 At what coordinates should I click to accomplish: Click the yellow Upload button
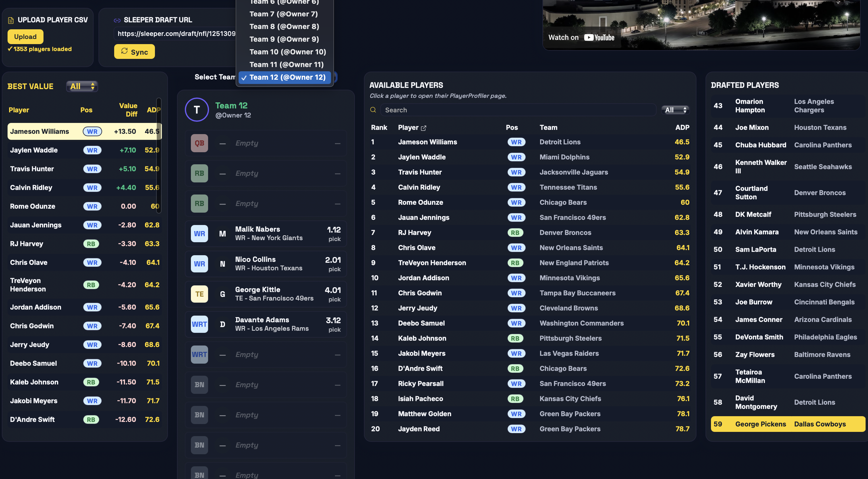click(25, 37)
